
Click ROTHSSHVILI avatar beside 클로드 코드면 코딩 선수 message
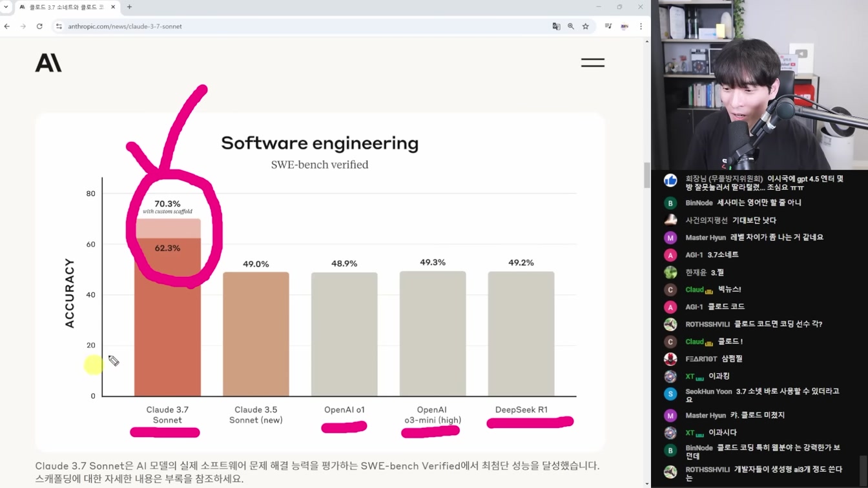tap(670, 324)
